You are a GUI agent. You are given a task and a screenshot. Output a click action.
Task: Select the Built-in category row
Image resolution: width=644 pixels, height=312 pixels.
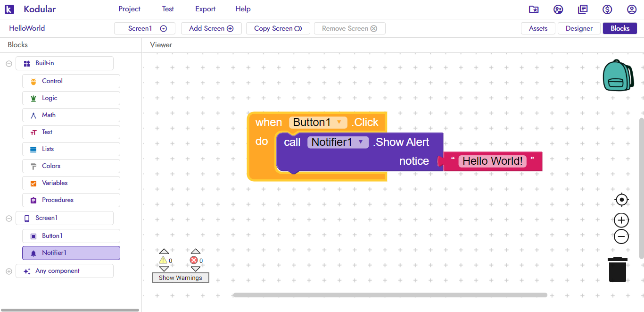(x=65, y=63)
